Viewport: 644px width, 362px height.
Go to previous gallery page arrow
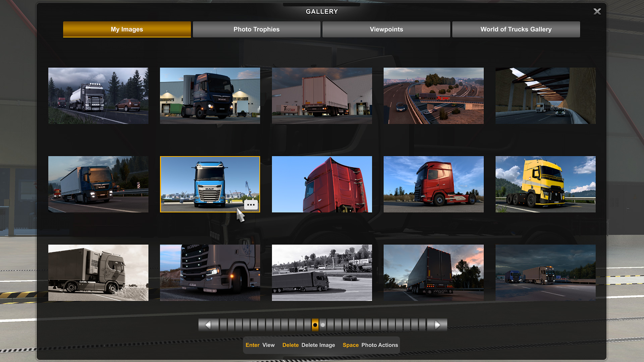click(x=208, y=325)
